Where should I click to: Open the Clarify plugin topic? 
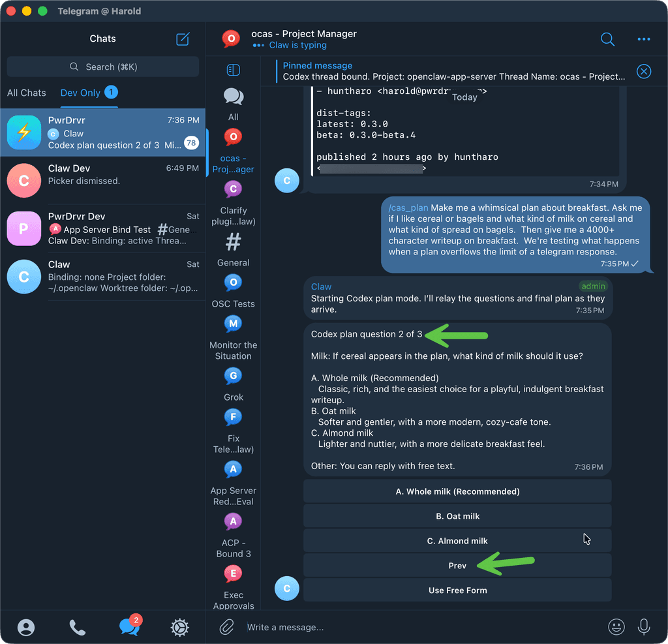(x=233, y=204)
